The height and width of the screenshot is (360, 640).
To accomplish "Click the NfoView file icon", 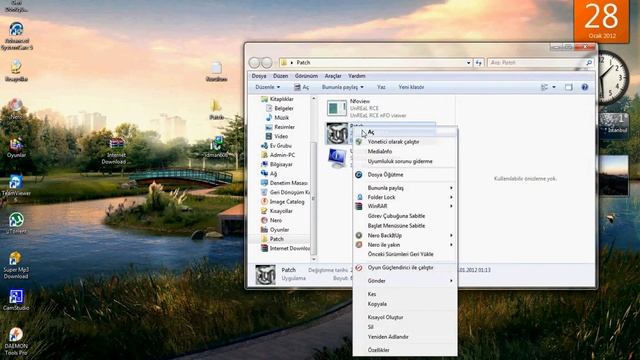I will [x=337, y=108].
